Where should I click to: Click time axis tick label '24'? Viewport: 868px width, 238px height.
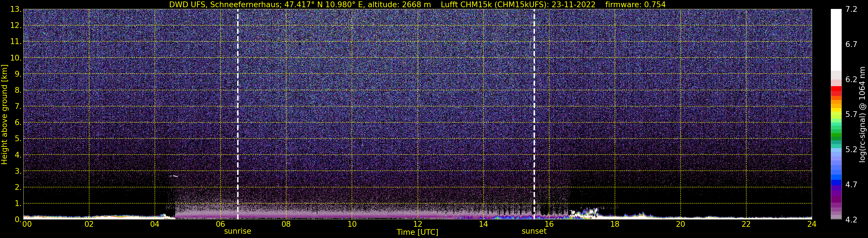pyautogui.click(x=812, y=224)
